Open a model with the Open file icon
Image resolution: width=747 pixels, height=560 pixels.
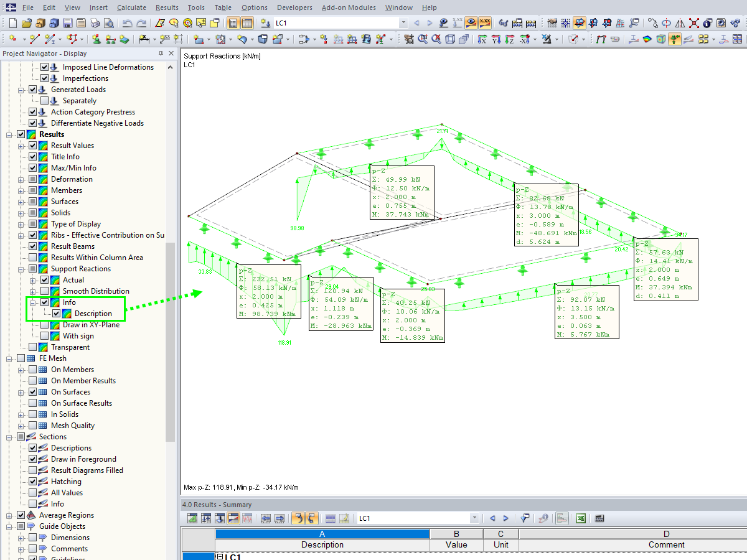click(27, 23)
